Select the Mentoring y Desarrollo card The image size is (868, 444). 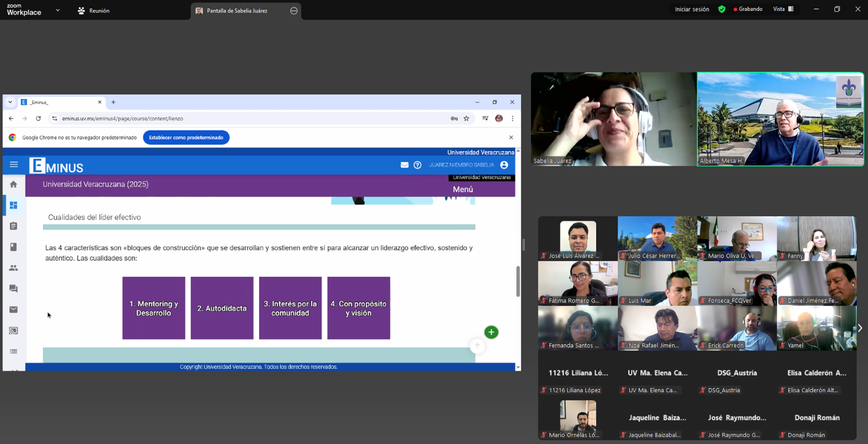click(x=154, y=308)
